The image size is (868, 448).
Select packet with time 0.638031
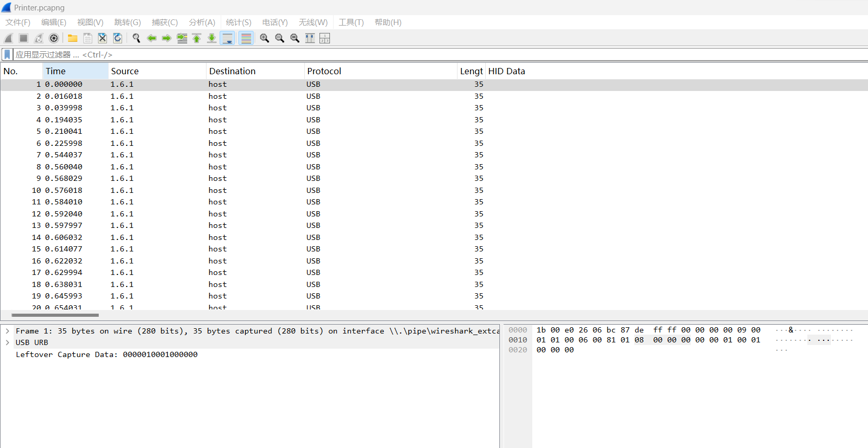tap(434, 284)
